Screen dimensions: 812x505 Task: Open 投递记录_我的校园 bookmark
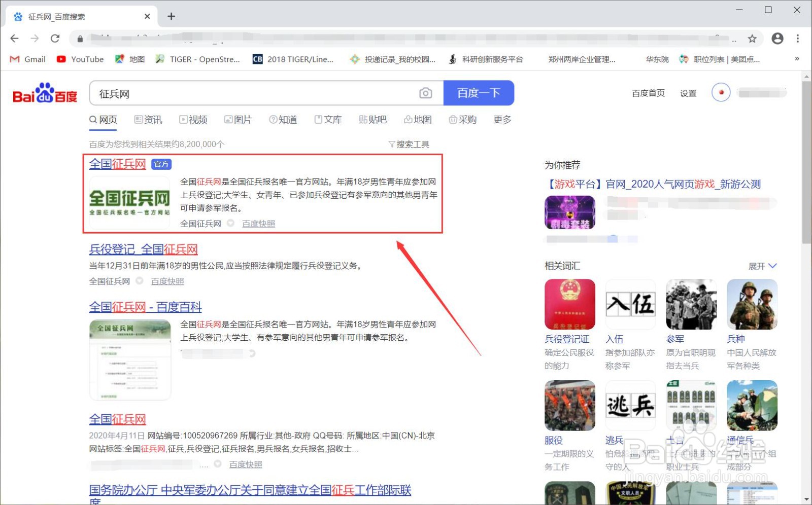click(x=393, y=59)
